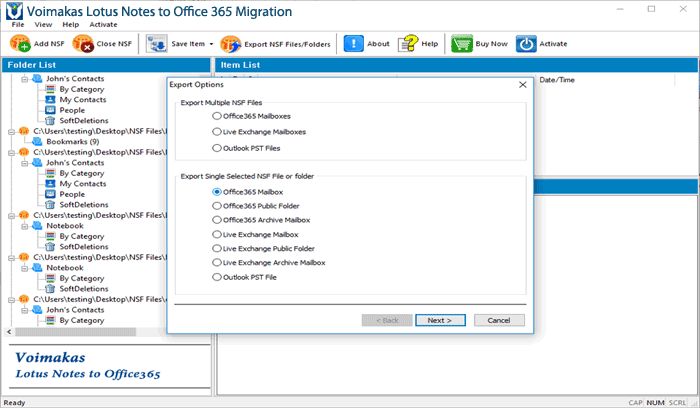
Task: Click the Add NSF toolbar icon
Action: coord(20,44)
